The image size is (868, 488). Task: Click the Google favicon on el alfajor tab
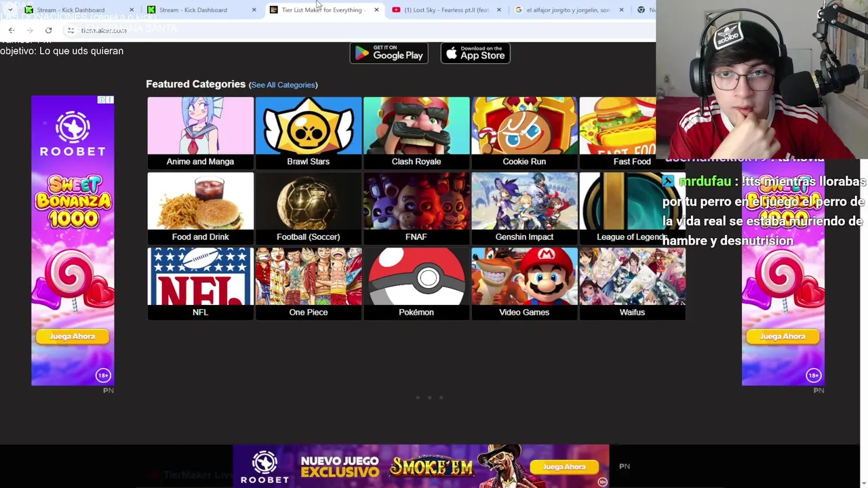[519, 10]
